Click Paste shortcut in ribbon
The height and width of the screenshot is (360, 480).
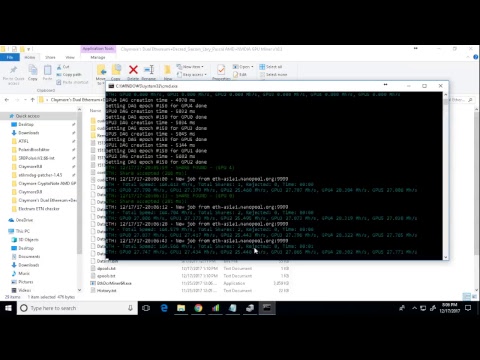[72, 82]
